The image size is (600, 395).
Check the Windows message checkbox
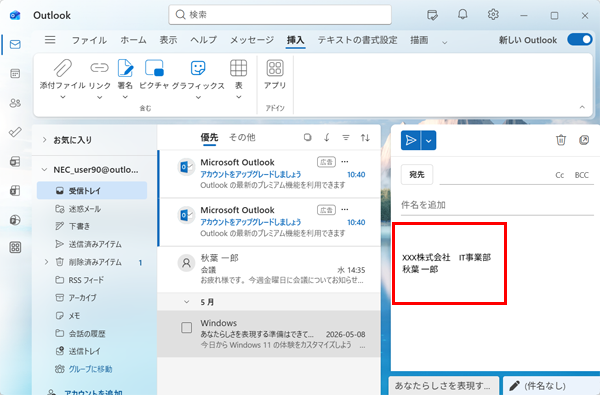(186, 328)
